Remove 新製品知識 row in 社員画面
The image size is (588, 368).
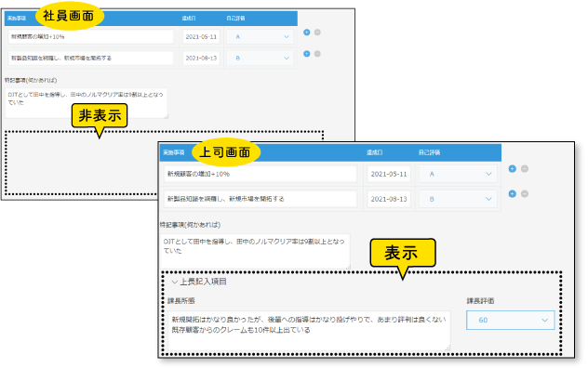317,54
